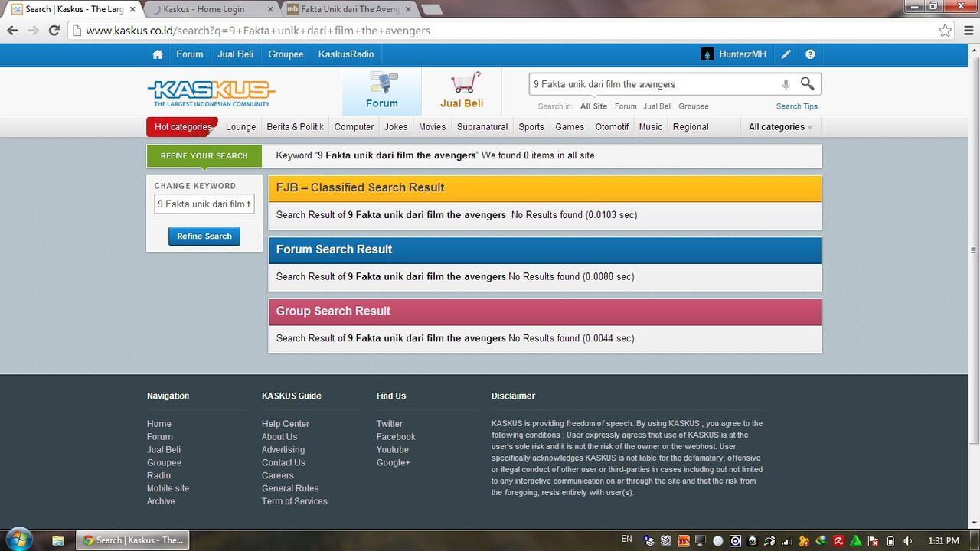980x551 pixels.
Task: Open the Sports category
Action: point(531,127)
